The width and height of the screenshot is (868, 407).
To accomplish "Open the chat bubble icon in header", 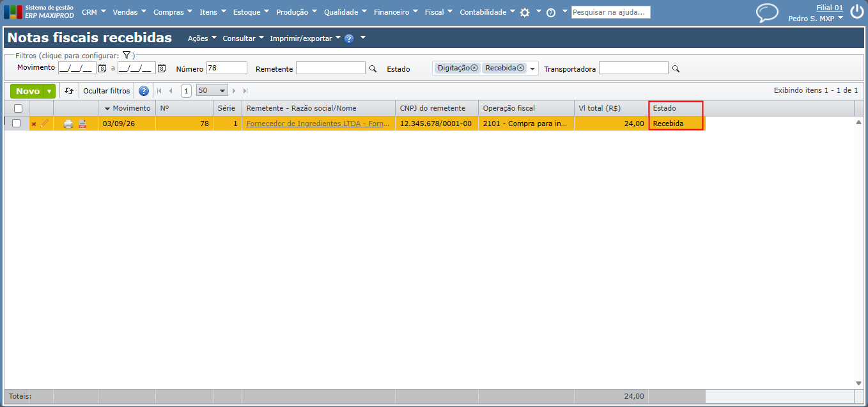I will point(767,13).
